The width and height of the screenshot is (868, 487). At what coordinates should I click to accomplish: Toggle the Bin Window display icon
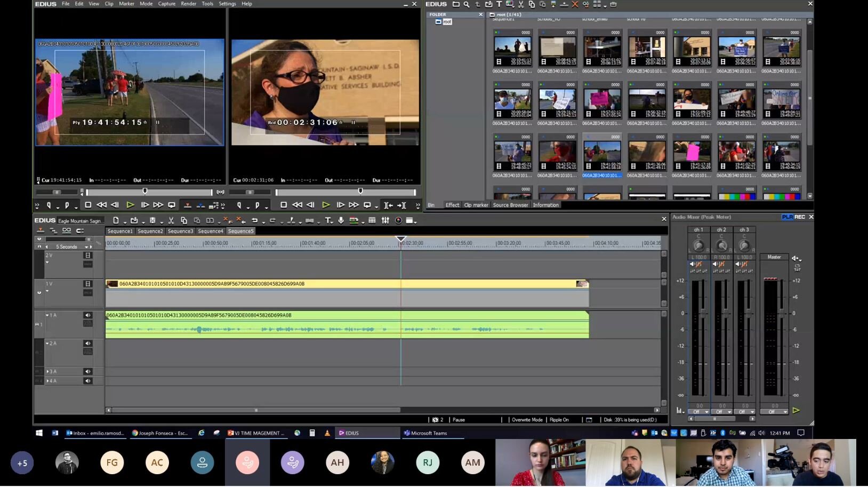[372, 220]
